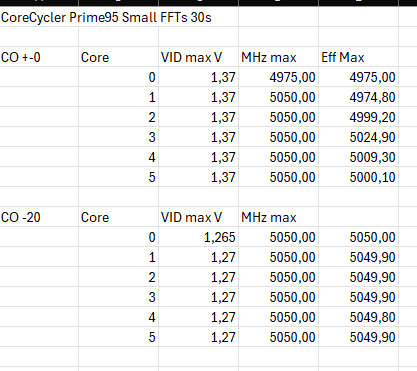Select the CoreCycler Prime95 Small FFTs title cell

119,17
